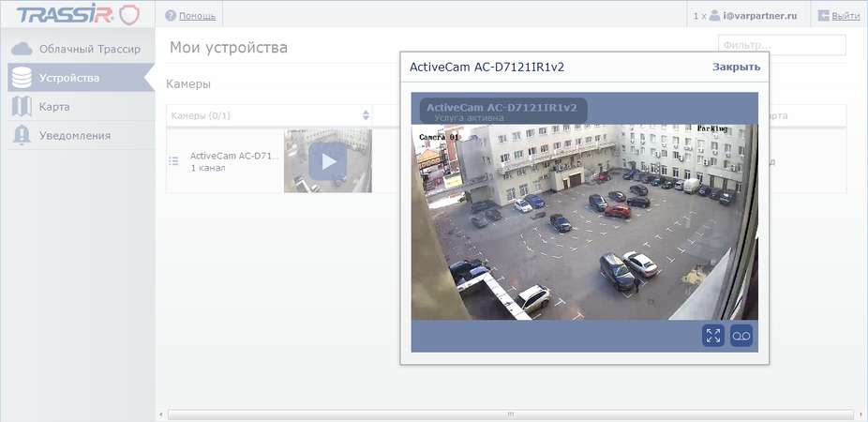Click the list icon beside ActiveCam AC-D71
This screenshot has width=868, height=422.
tap(173, 160)
